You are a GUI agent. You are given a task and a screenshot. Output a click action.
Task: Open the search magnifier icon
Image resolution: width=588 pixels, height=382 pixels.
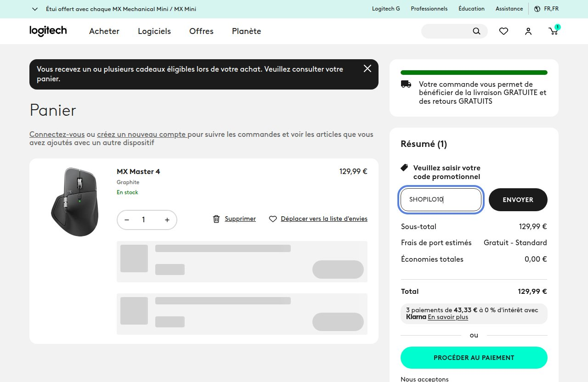click(x=476, y=31)
